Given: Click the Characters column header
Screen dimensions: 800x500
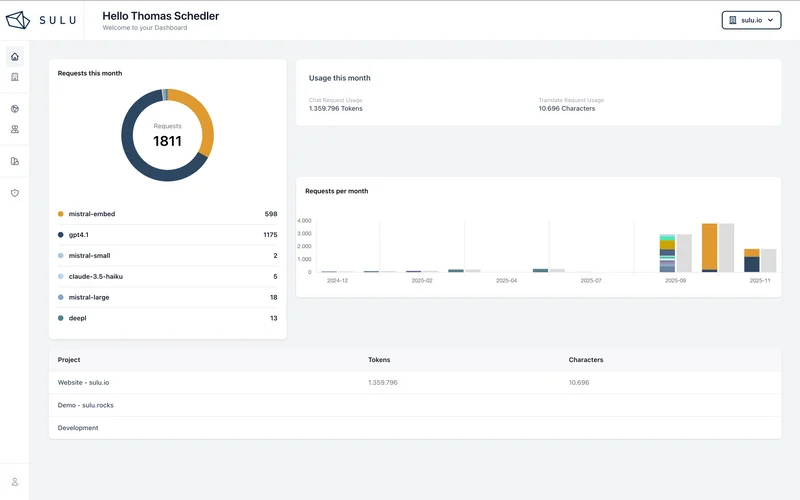Looking at the screenshot, I should point(586,360).
